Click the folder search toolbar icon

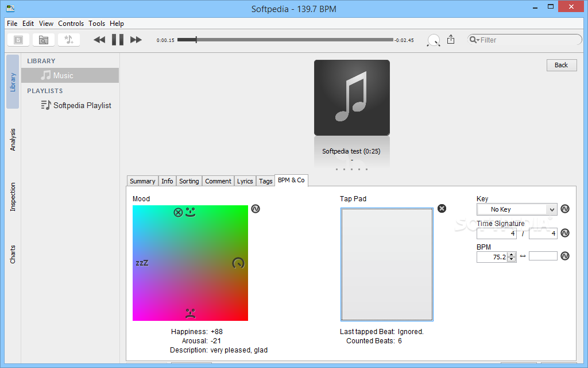44,40
